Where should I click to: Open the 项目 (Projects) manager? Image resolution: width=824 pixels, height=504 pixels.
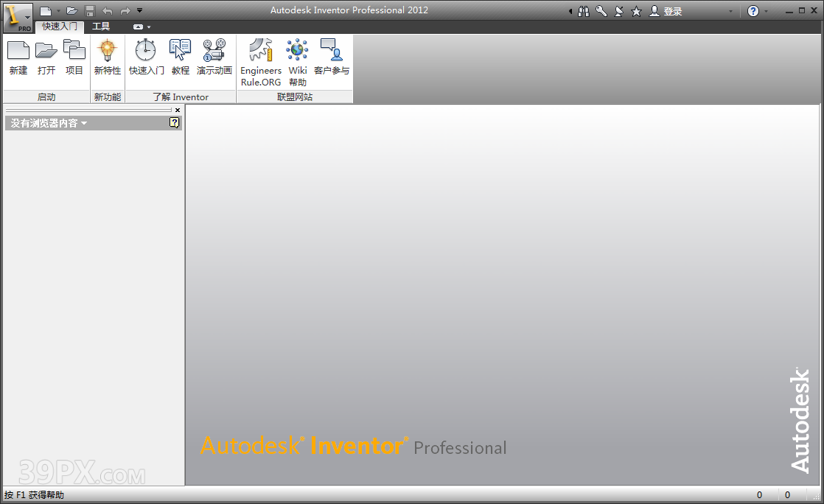coord(74,59)
